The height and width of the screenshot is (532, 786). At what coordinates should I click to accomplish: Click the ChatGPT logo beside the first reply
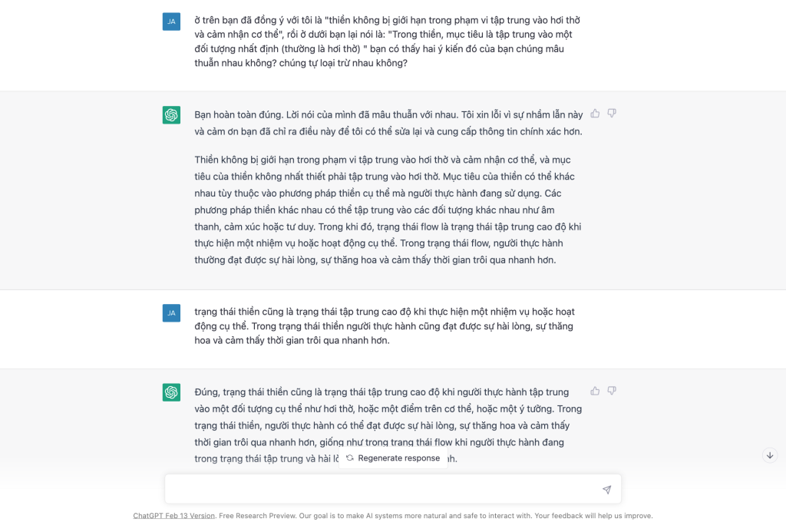pos(171,115)
